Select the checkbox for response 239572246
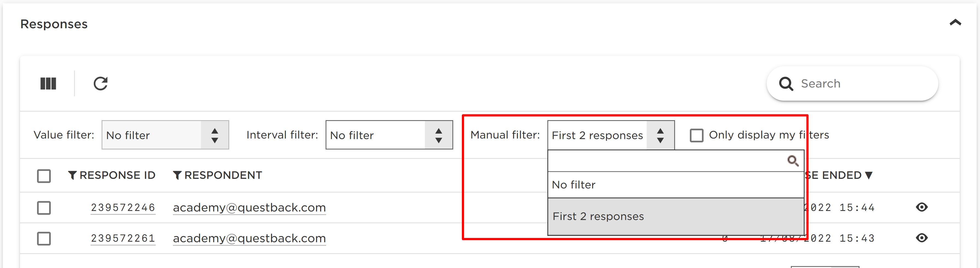Image resolution: width=980 pixels, height=268 pixels. point(44,208)
